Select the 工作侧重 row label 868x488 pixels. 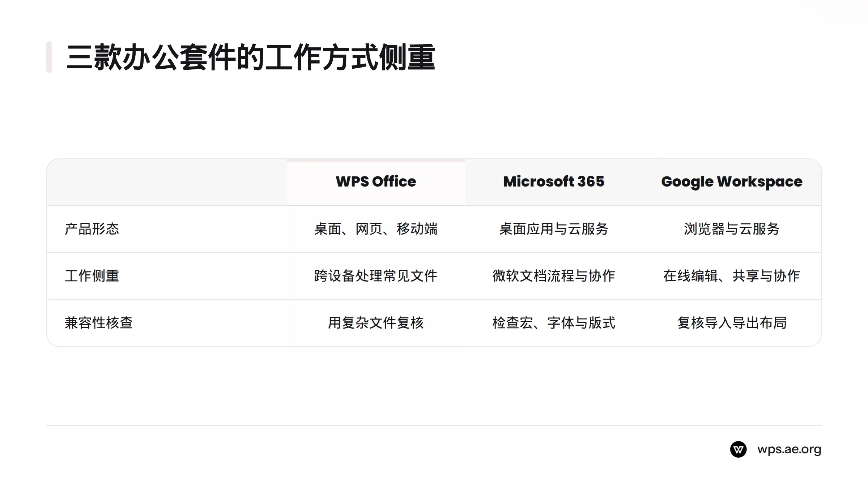92,276
